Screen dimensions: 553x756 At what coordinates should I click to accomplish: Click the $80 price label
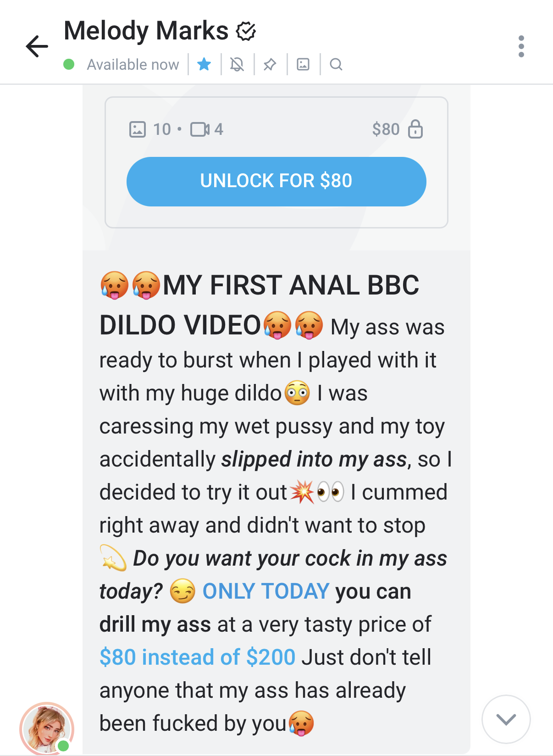386,129
